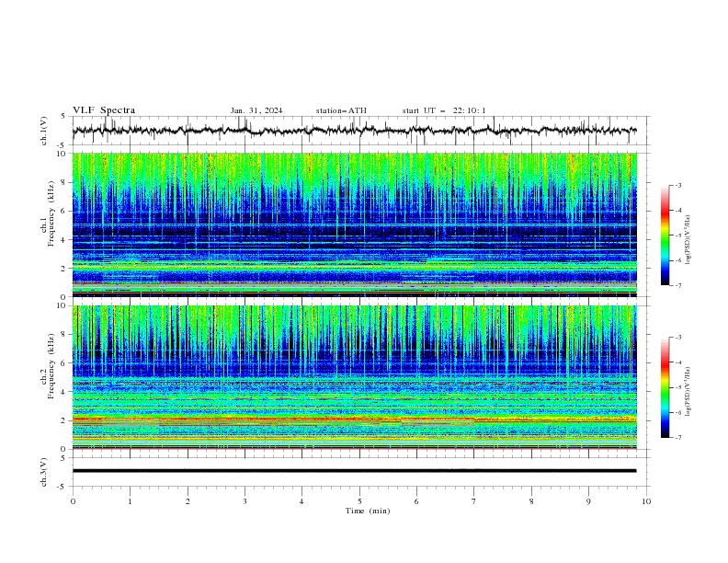Click the 'ch.3(V)' axis label
The height and width of the screenshot is (563, 728).
tap(44, 472)
